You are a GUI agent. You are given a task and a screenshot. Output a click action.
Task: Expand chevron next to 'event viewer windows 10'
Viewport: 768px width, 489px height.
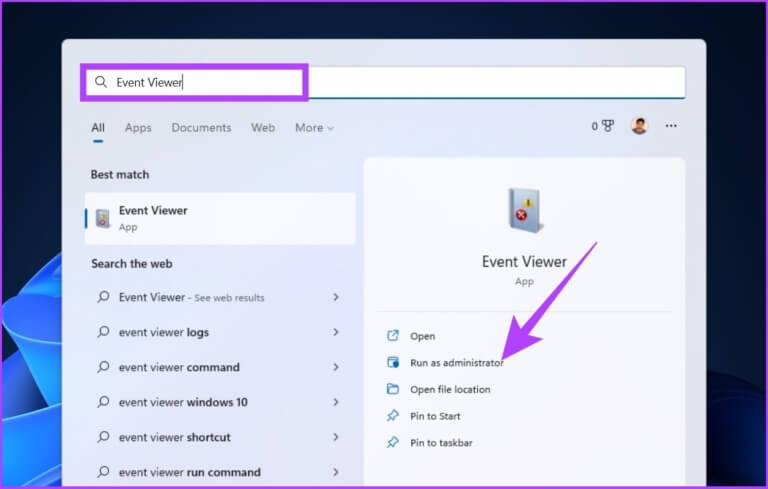(336, 402)
